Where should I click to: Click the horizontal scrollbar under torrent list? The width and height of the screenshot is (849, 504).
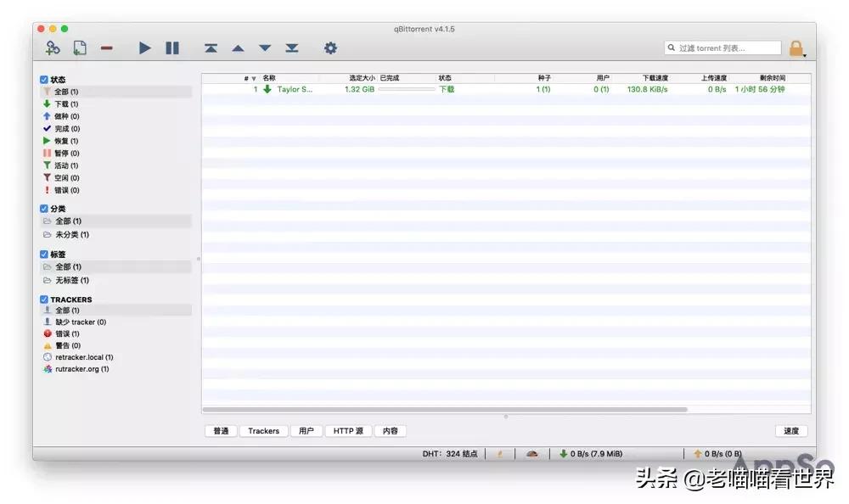[x=445, y=410]
